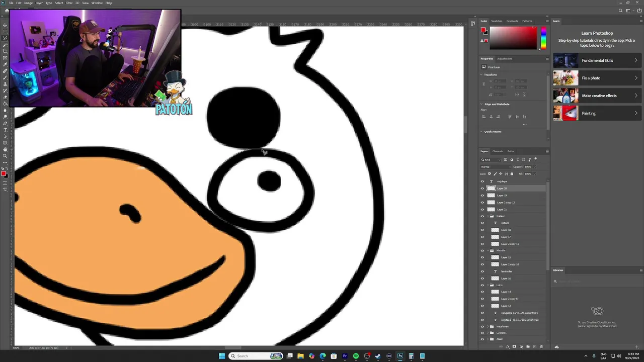Open the Layers panel options menu

[x=547, y=151]
